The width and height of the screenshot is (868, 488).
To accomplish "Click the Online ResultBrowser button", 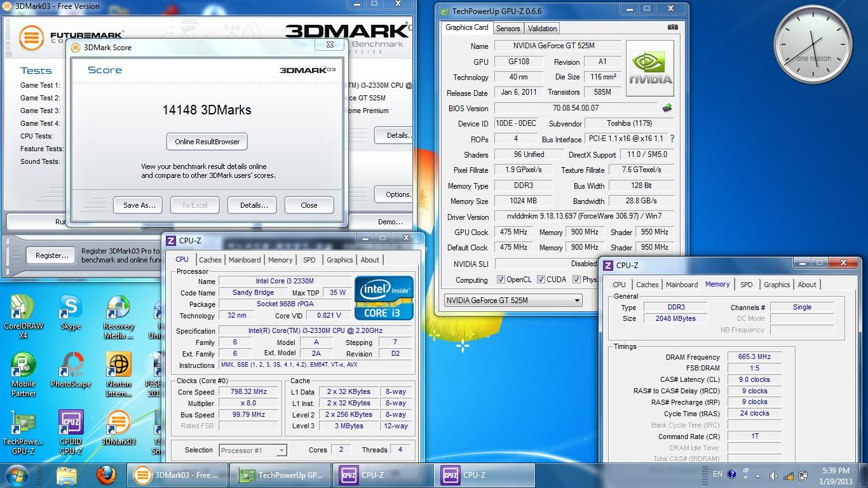I will point(207,142).
